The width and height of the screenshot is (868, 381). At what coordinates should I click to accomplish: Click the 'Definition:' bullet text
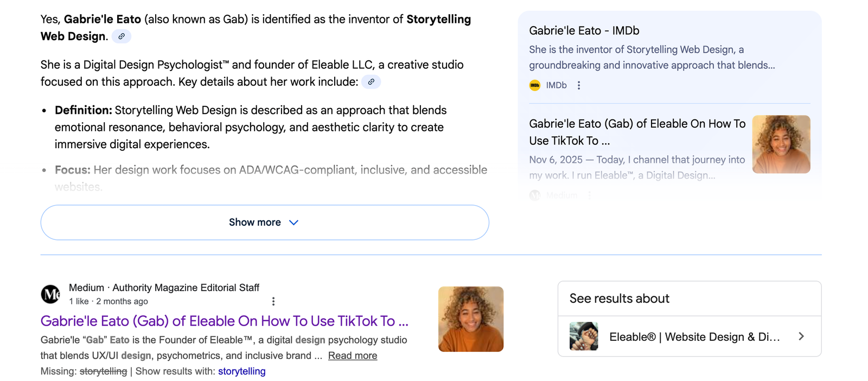(x=251, y=127)
